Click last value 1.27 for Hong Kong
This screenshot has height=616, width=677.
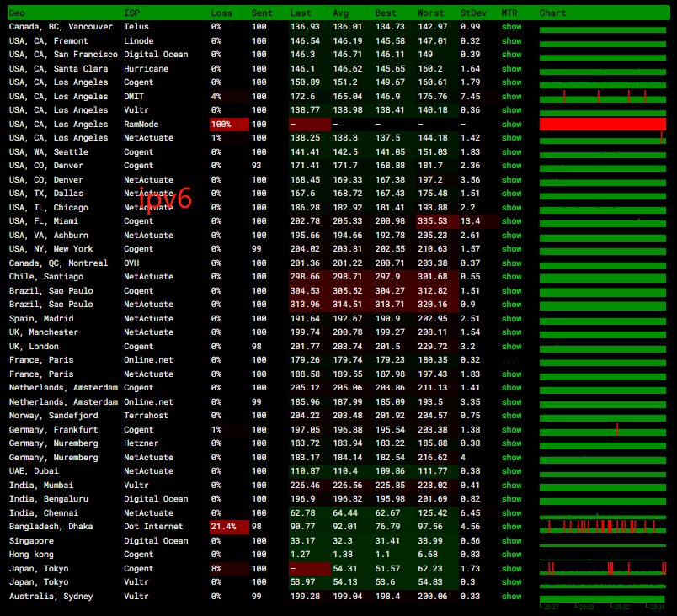300,555
